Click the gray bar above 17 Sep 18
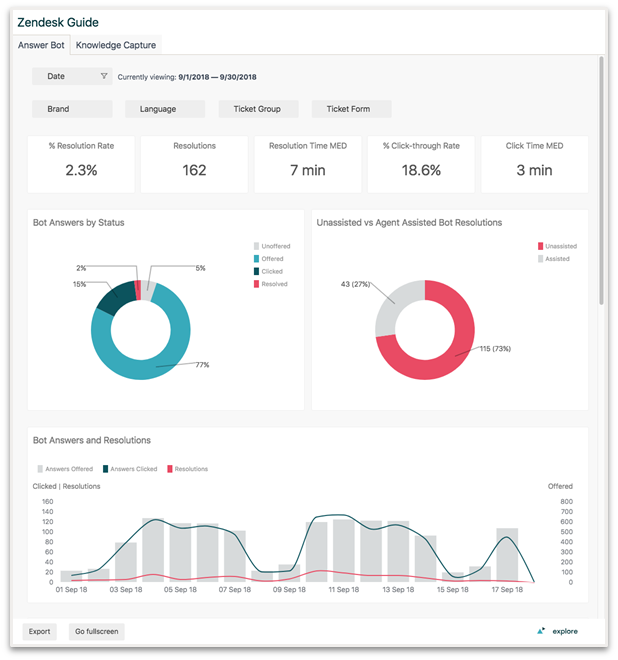The width and height of the screenshot is (618, 660). (x=507, y=555)
